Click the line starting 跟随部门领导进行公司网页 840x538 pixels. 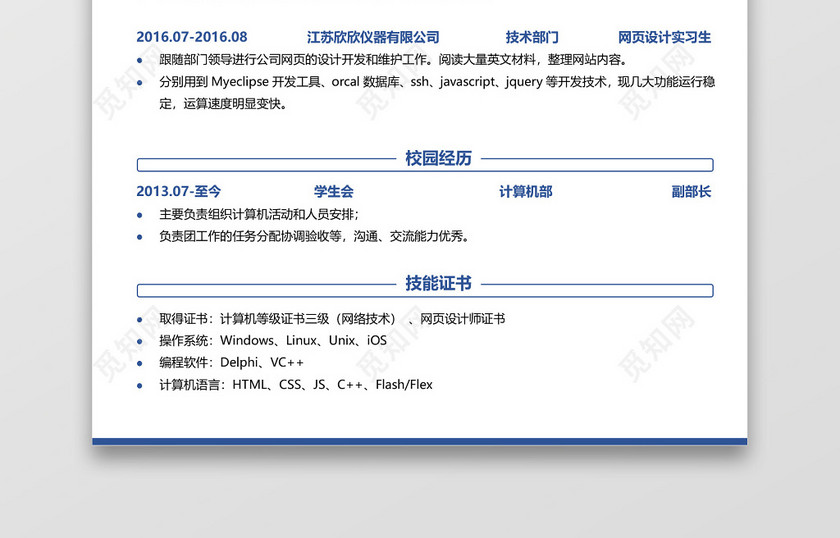(x=393, y=59)
